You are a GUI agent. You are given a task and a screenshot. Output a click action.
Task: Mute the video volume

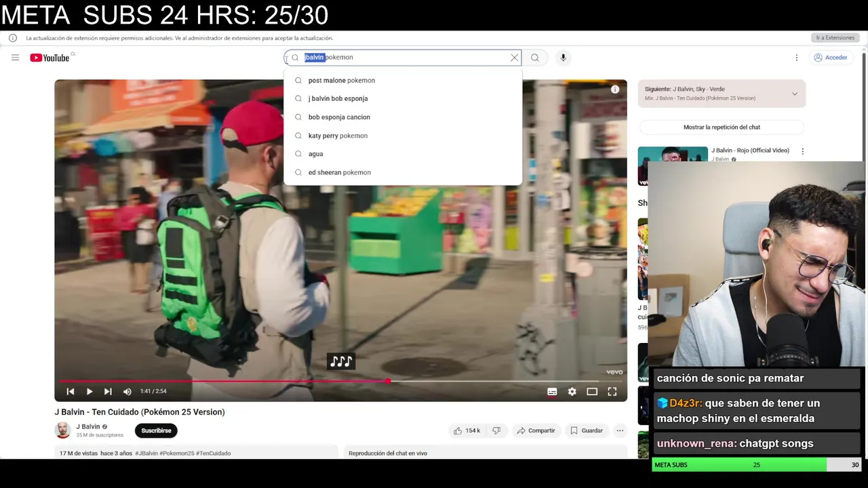pyautogui.click(x=127, y=391)
